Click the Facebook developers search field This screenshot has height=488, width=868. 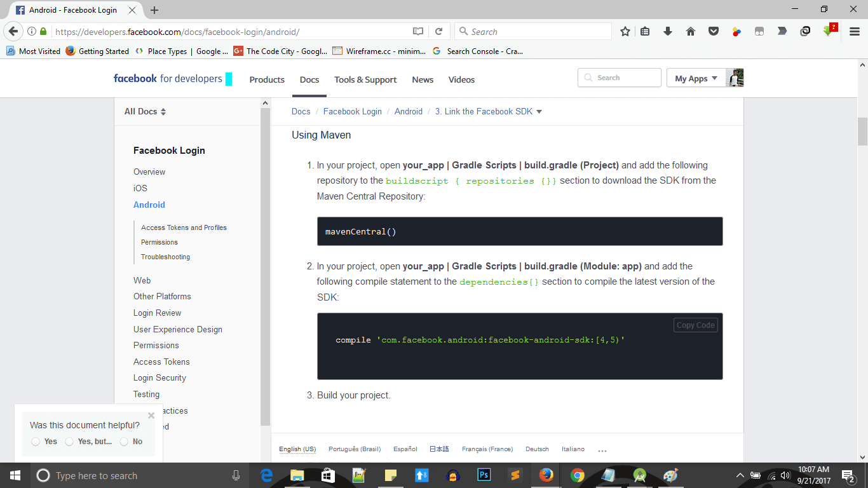[x=620, y=78]
